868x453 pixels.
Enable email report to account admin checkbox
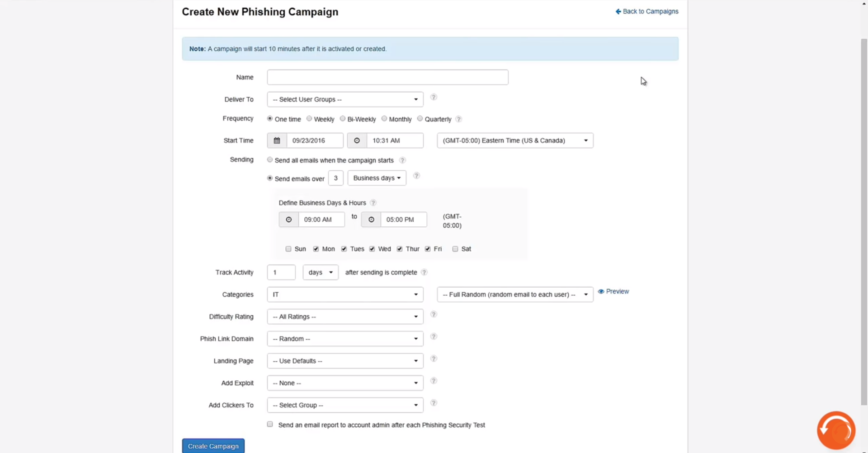[x=270, y=424]
